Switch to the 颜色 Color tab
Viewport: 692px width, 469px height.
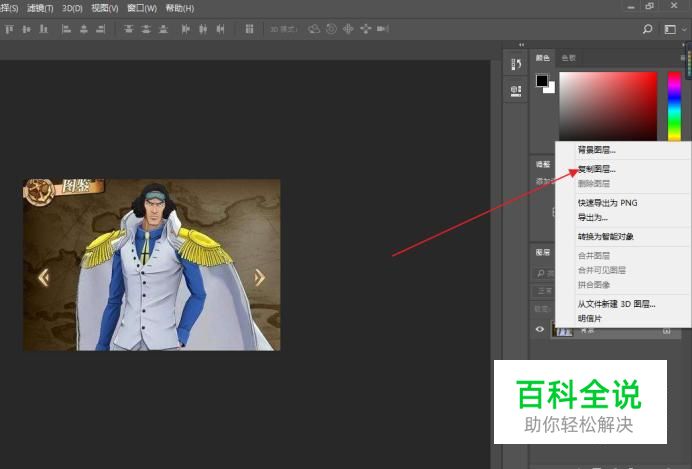coord(542,58)
